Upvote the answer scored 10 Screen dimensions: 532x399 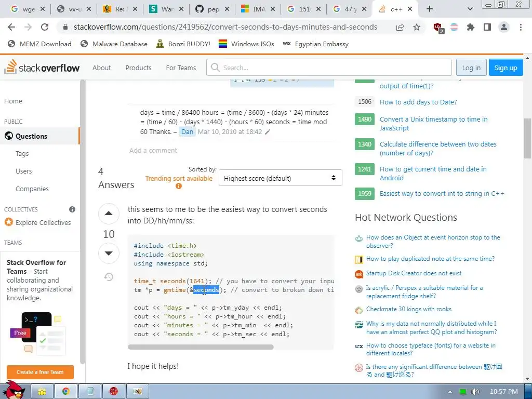(x=109, y=214)
